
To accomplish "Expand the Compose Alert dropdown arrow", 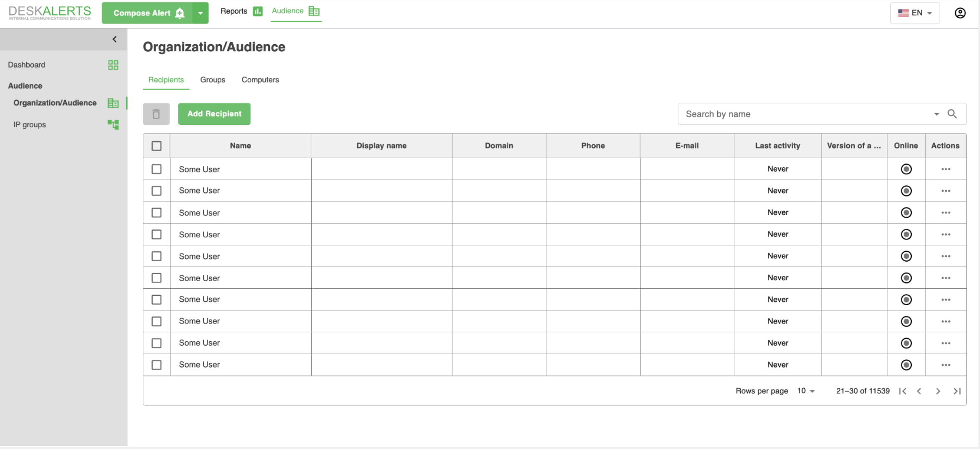I will pyautogui.click(x=201, y=13).
